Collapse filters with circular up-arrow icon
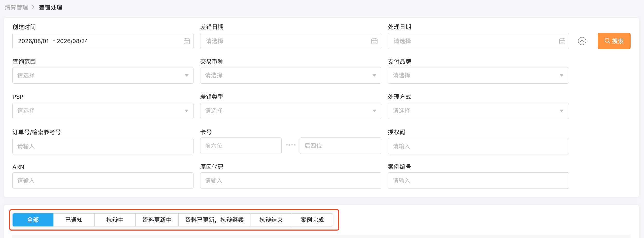This screenshot has height=238, width=644. [582, 41]
